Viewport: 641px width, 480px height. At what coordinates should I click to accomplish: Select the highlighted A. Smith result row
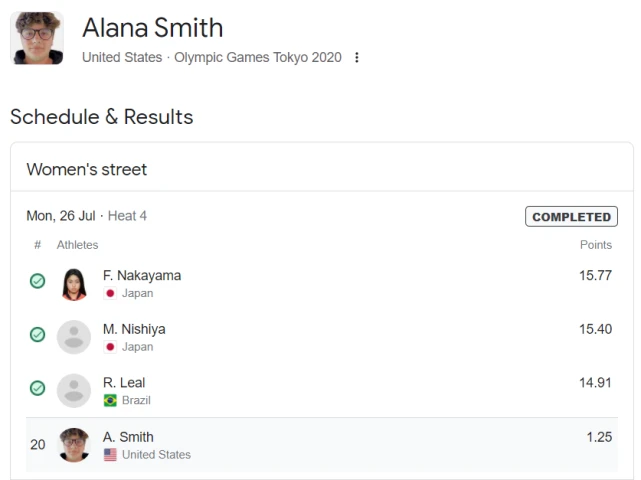[x=322, y=445]
